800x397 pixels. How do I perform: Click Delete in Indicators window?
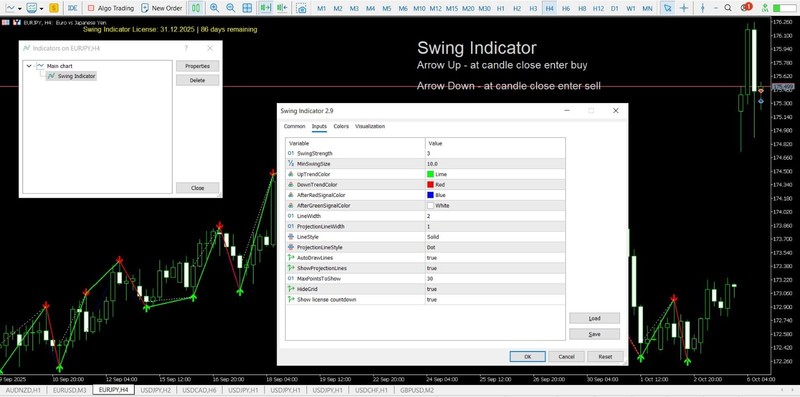tap(197, 80)
